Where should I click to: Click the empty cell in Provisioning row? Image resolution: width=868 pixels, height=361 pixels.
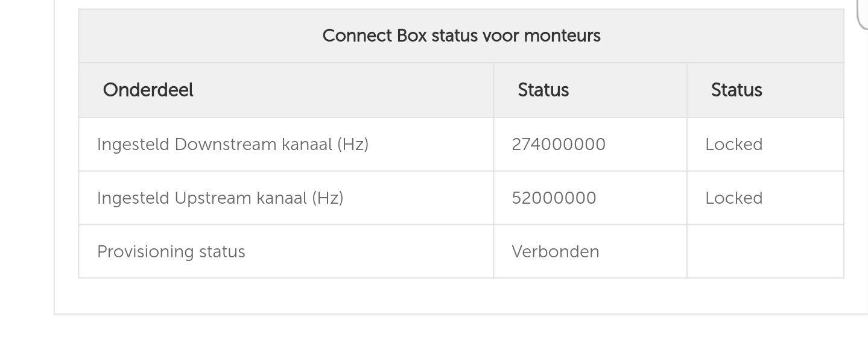tap(765, 252)
